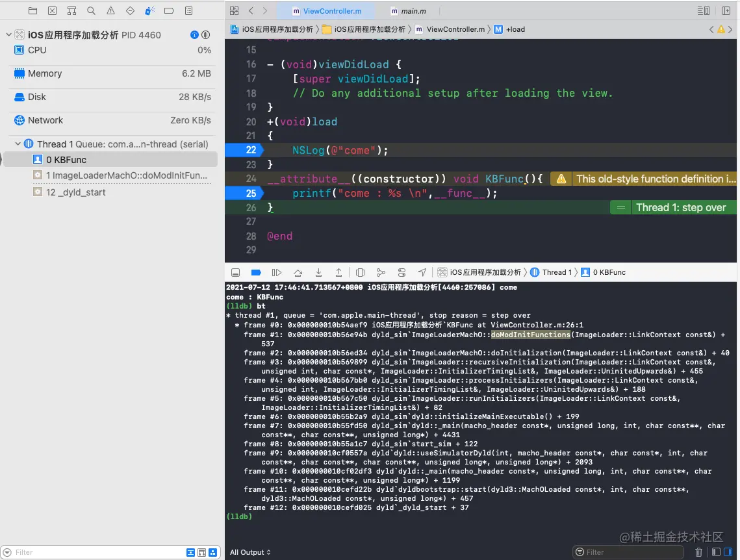
Task: Step into function
Action: pyautogui.click(x=318, y=272)
